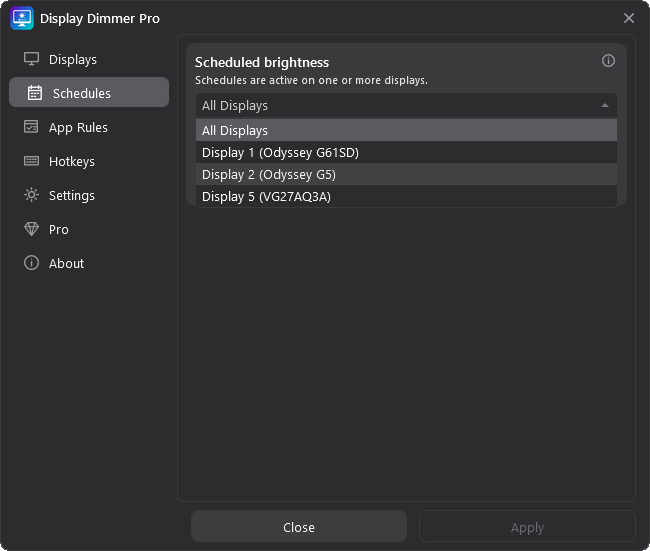The image size is (650, 551).
Task: Click 'Schedules are active on one or more displays.'
Action: point(311,80)
